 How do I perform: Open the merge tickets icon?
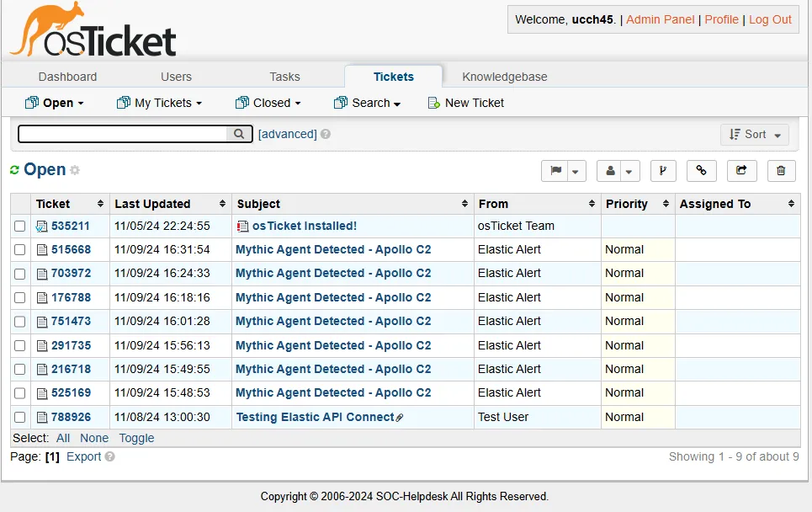[663, 171]
